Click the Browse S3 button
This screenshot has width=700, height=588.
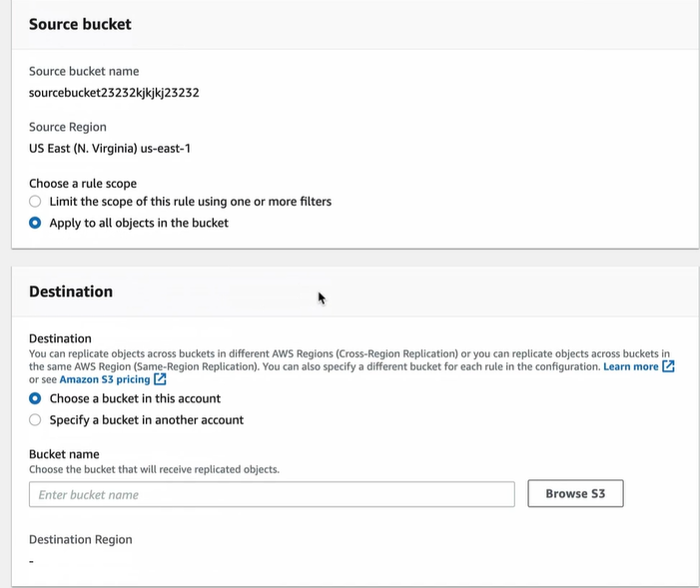pos(575,493)
